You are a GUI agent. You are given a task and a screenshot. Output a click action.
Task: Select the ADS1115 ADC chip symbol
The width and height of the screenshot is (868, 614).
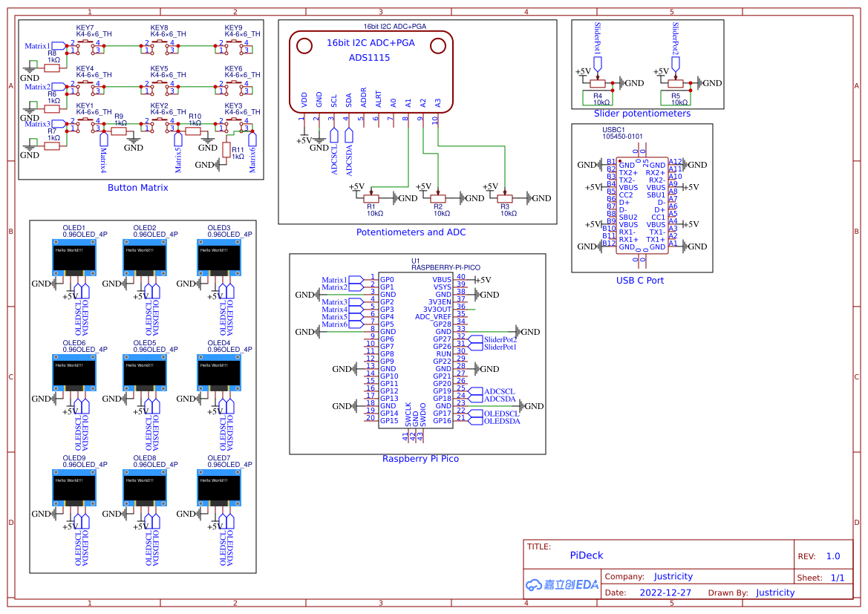(370, 68)
